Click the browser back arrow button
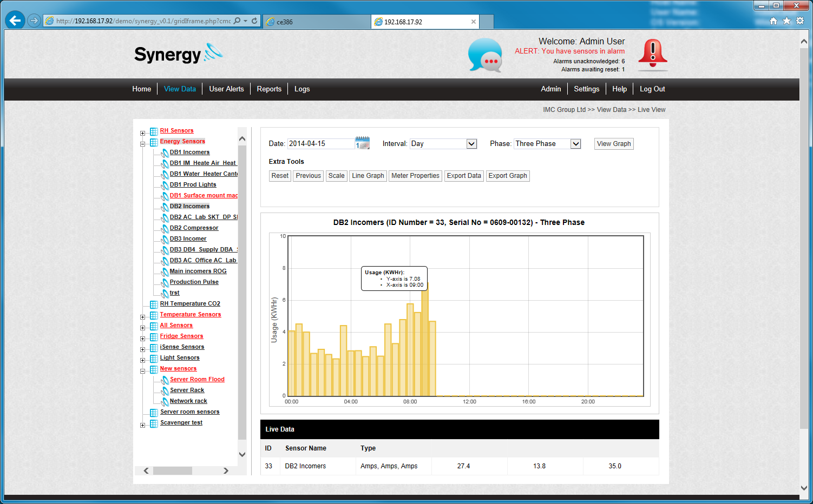Image resolution: width=813 pixels, height=504 pixels. (15, 21)
